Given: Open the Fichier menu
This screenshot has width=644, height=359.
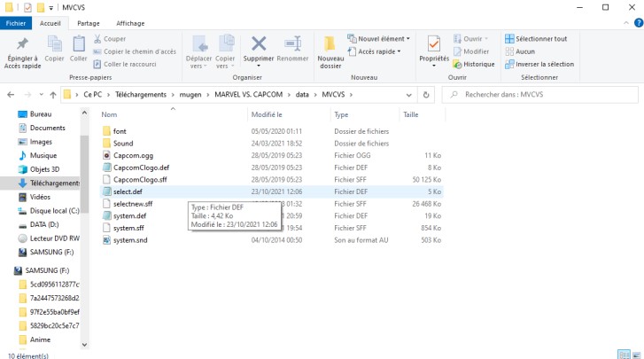Looking at the screenshot, I should 16,23.
